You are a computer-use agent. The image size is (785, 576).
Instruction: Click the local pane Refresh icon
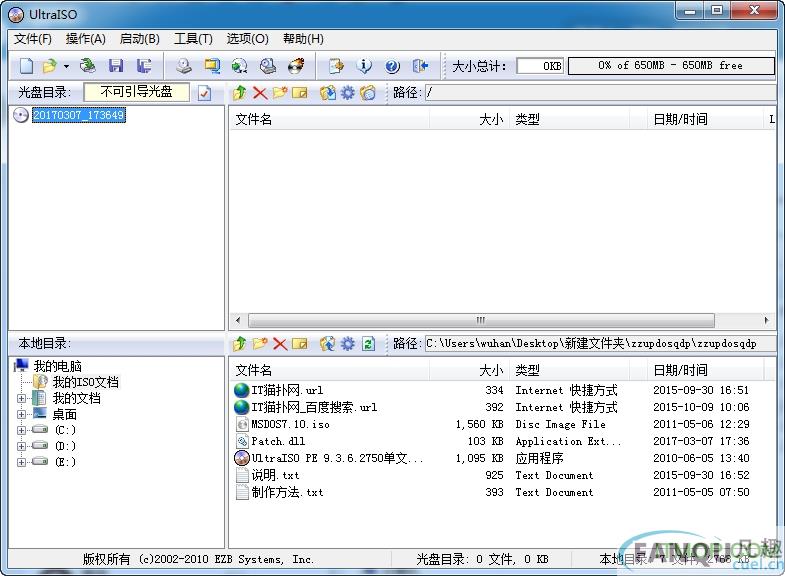pos(368,344)
